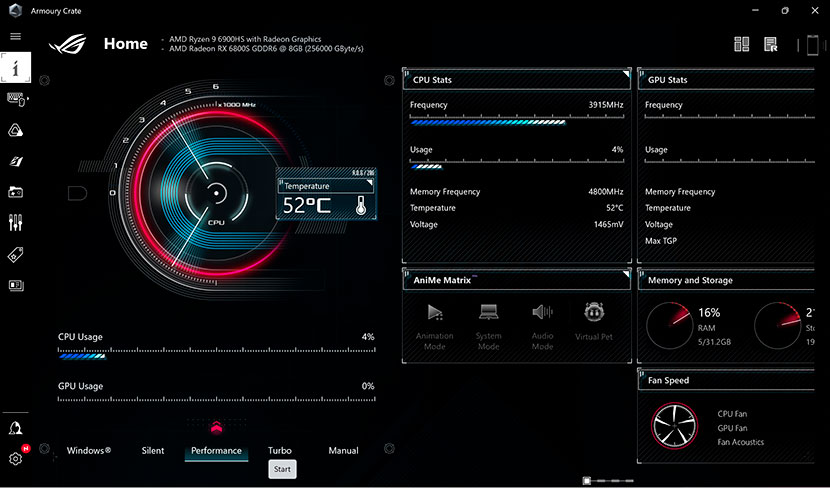The width and height of the screenshot is (830, 488).
Task: Click the CPU Usage bar under gauge
Action: coord(216,354)
